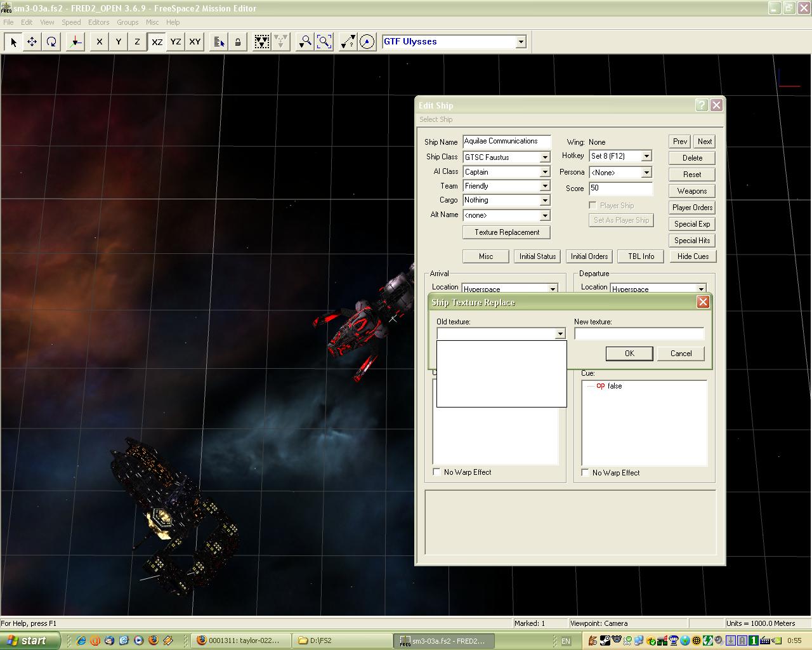This screenshot has height=650, width=812.
Task: Click the selection lock padlock icon
Action: click(x=238, y=42)
